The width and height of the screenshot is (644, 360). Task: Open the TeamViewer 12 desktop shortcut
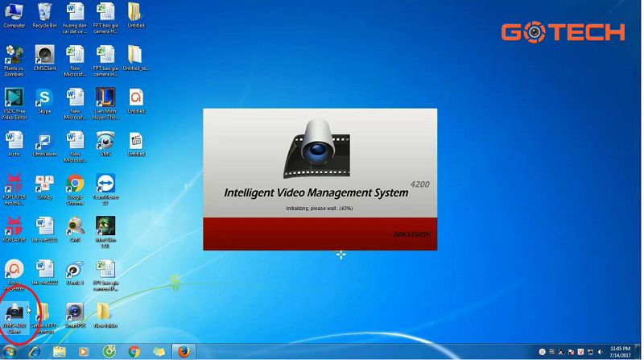pos(105,184)
